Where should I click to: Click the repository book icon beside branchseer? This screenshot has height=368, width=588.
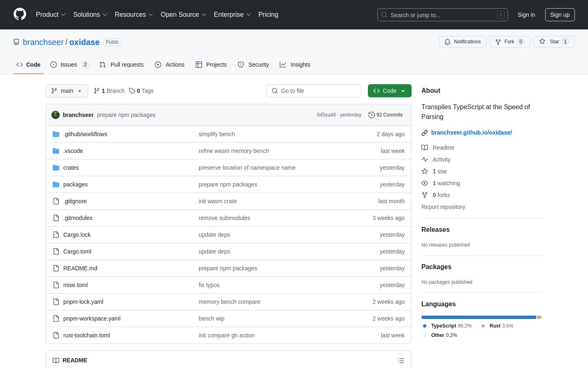click(x=16, y=42)
